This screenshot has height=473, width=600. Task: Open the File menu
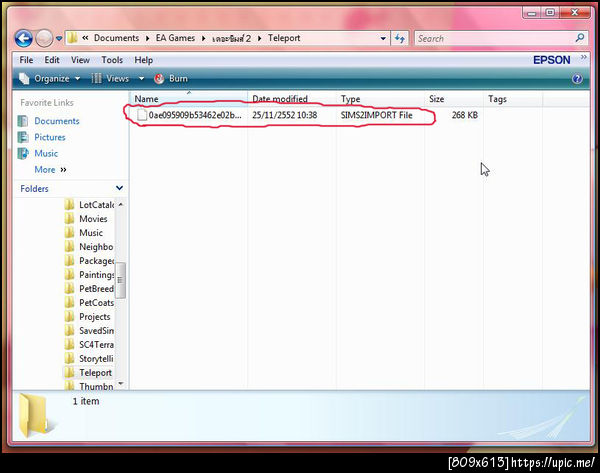click(26, 60)
